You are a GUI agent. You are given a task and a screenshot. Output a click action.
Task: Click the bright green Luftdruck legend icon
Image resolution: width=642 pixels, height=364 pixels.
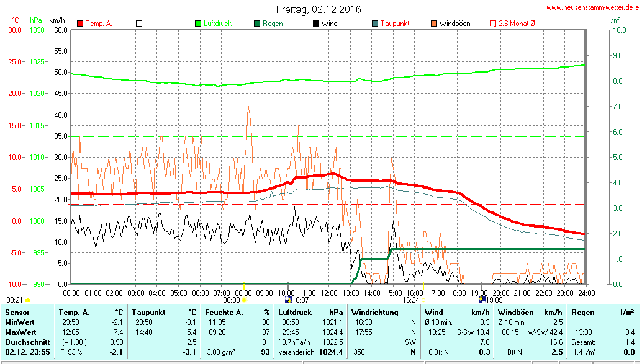(199, 24)
